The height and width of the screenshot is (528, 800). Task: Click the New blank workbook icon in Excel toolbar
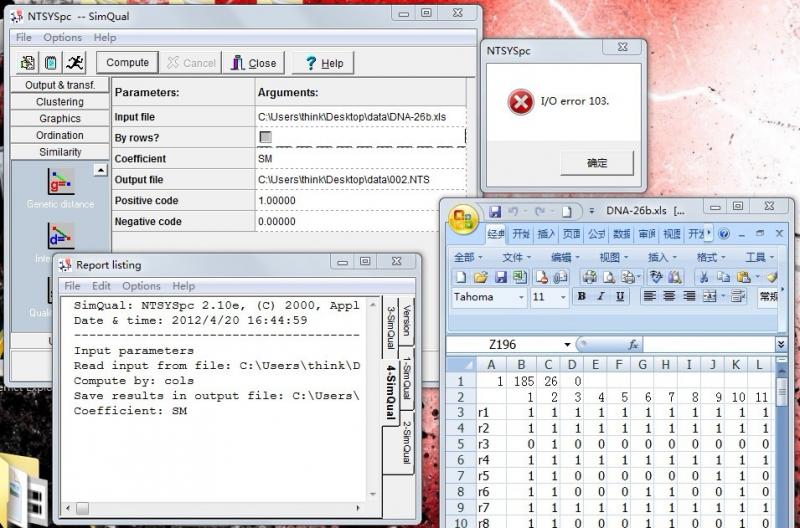click(x=461, y=277)
